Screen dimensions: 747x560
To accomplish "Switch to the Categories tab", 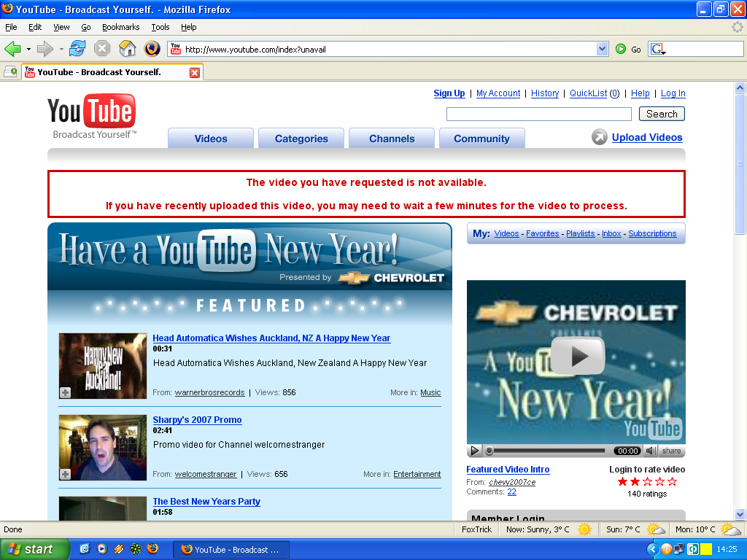I will pyautogui.click(x=301, y=139).
